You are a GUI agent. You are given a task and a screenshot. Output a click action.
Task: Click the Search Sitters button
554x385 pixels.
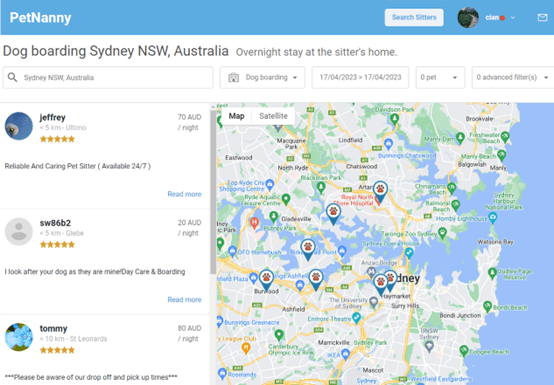(414, 17)
